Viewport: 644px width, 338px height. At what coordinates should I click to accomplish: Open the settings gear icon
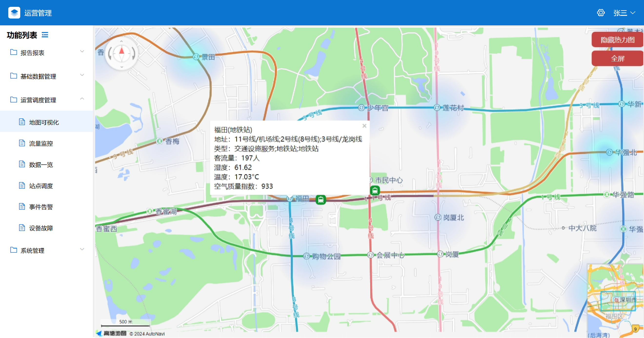coord(601,12)
